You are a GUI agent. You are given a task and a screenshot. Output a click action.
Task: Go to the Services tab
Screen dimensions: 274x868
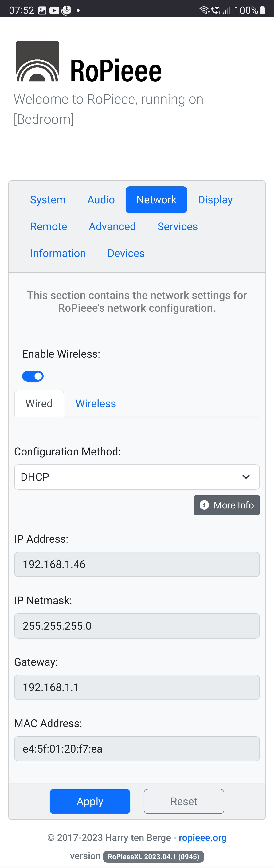tap(178, 226)
